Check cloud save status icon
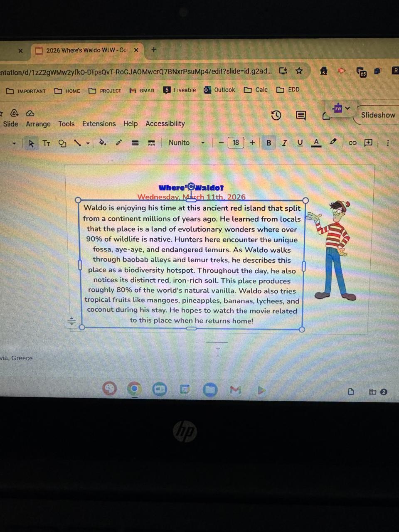This screenshot has height=532, width=399. pos(30,113)
